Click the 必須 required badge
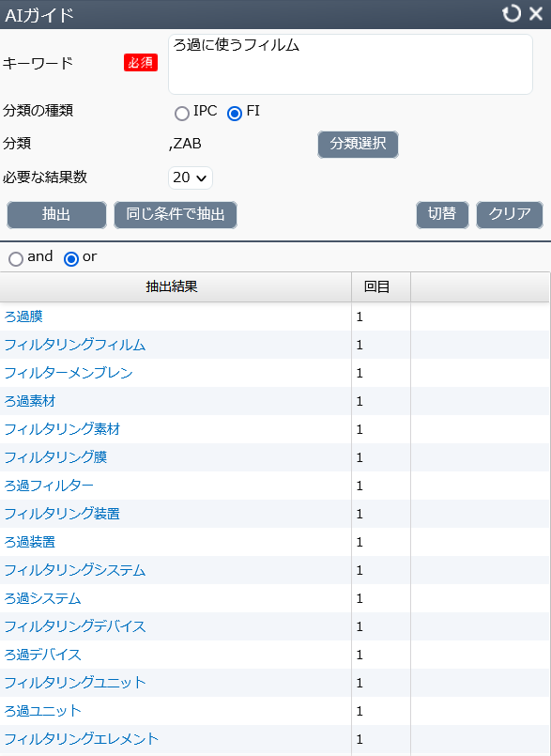The width and height of the screenshot is (551, 756). point(141,63)
